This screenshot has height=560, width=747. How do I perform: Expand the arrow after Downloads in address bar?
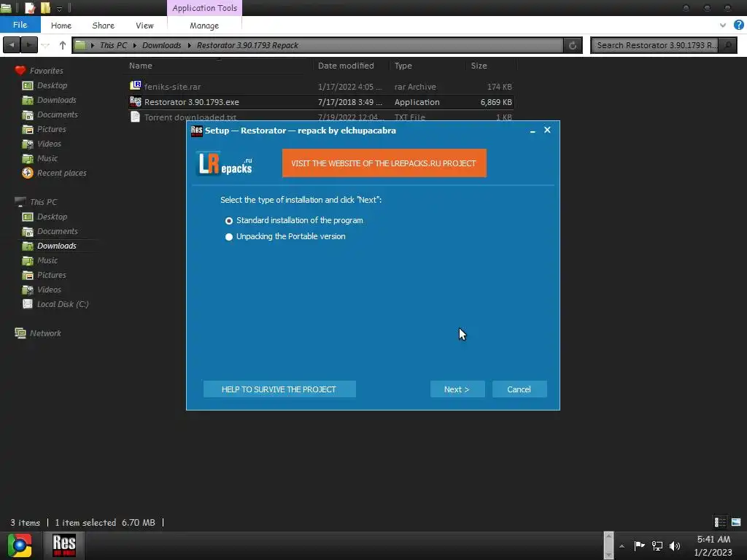pos(189,45)
